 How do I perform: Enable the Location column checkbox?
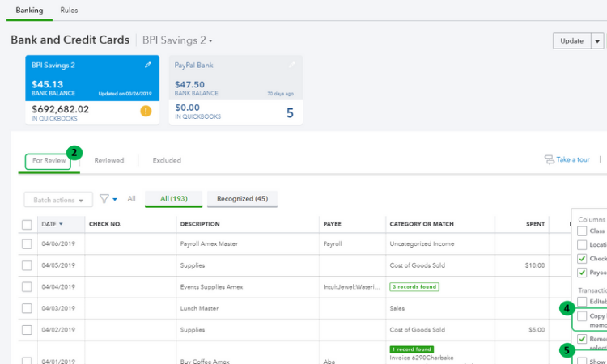[582, 244]
